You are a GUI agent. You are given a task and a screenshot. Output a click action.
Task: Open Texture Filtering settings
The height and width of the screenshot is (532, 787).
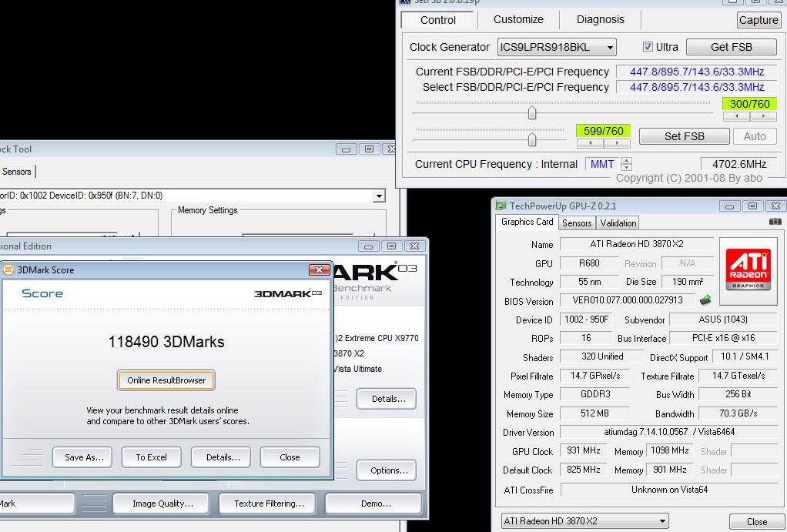pyautogui.click(x=267, y=504)
